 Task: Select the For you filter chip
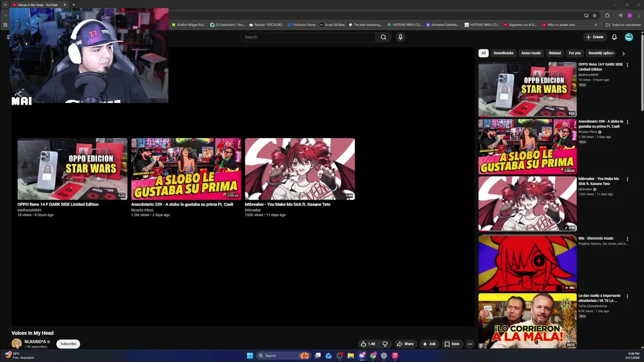pos(575,53)
